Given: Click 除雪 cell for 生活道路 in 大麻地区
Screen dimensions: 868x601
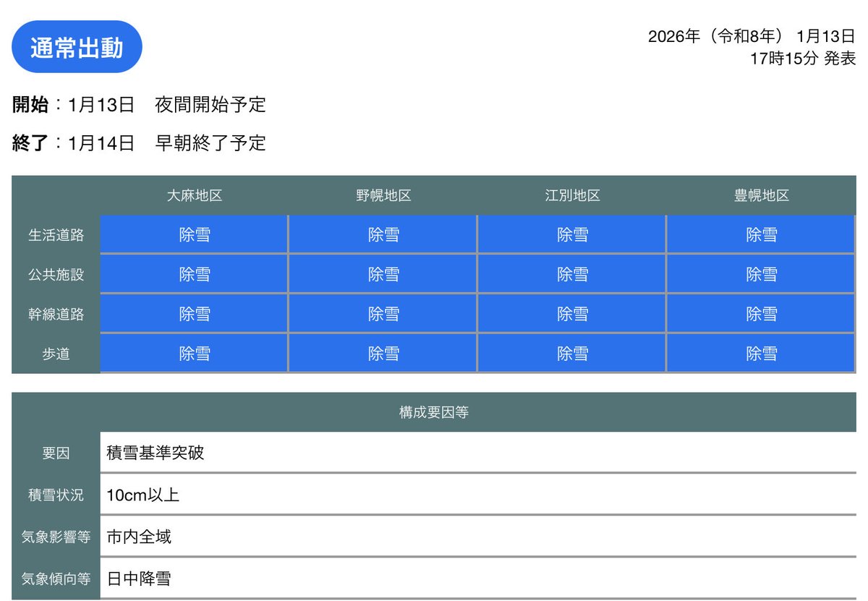Looking at the screenshot, I should click(x=194, y=235).
